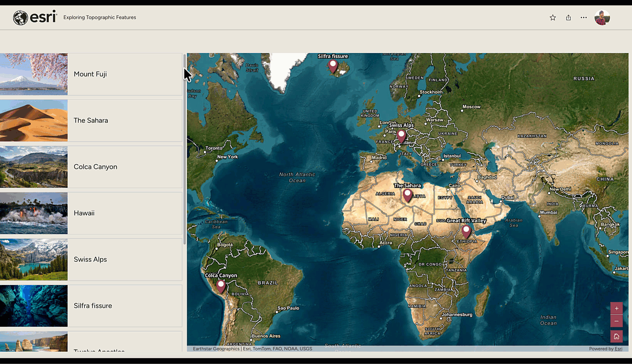Reset the map with the home button

616,336
